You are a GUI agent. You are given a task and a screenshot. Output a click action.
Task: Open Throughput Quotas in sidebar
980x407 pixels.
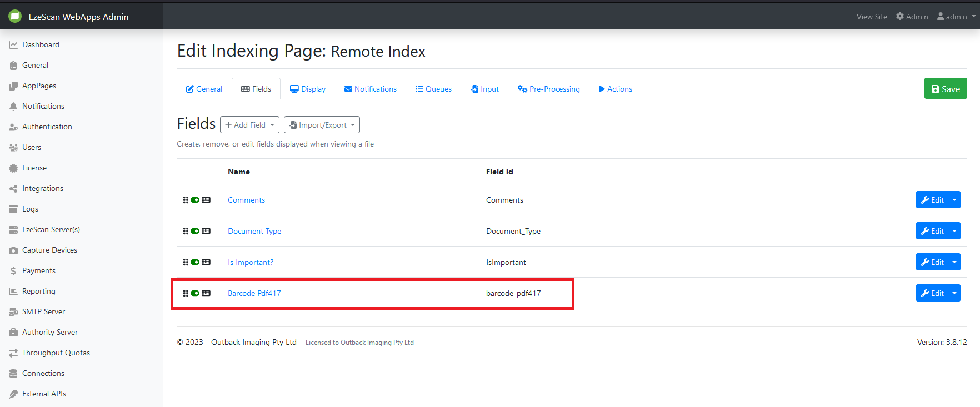[56, 353]
